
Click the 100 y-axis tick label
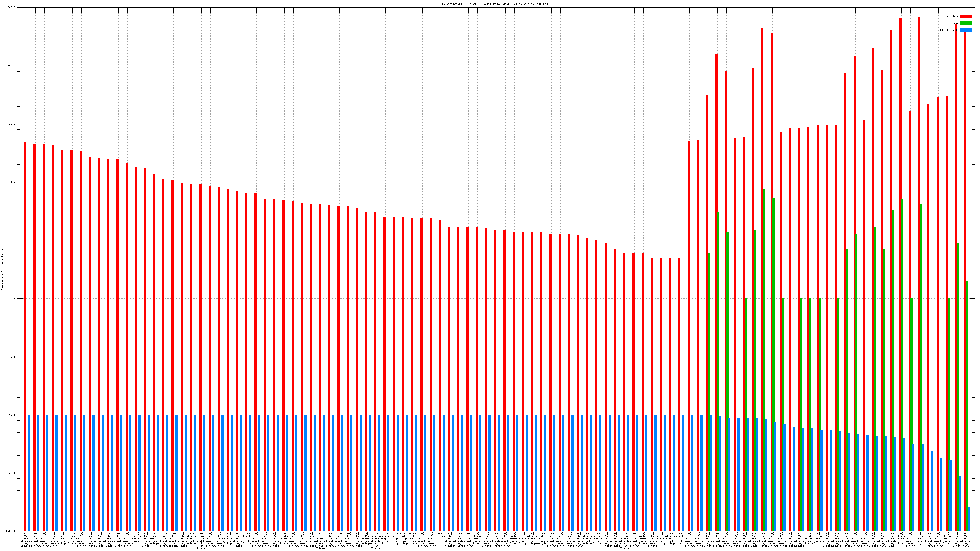13,182
